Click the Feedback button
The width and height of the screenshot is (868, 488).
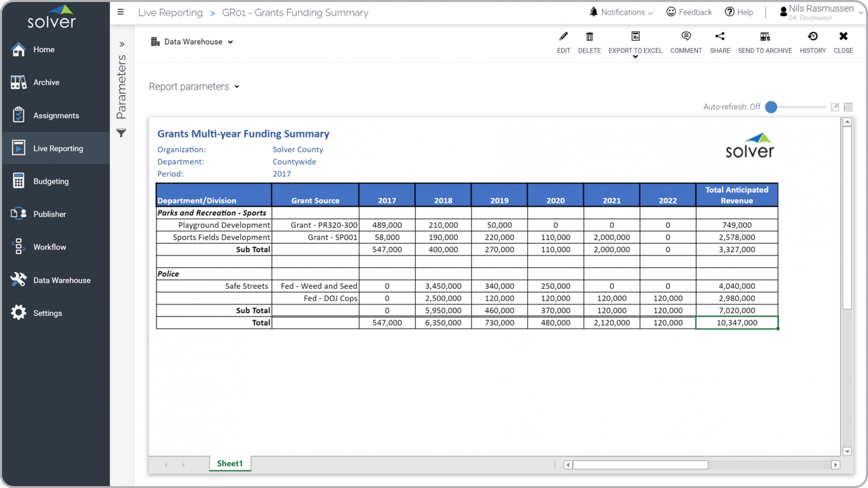(689, 12)
